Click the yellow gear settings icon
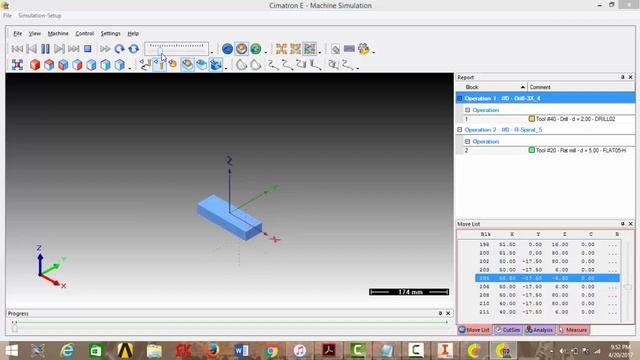640x360 pixels. click(x=363, y=49)
